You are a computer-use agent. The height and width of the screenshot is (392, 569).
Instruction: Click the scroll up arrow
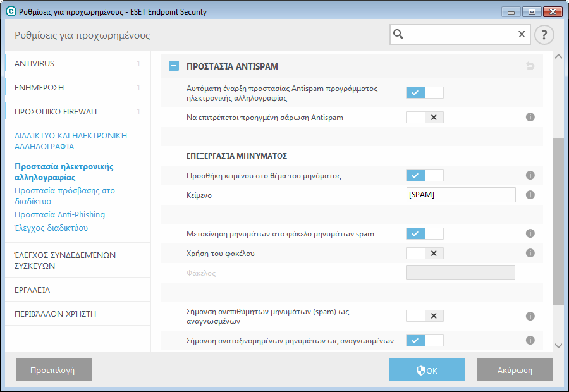pos(558,56)
